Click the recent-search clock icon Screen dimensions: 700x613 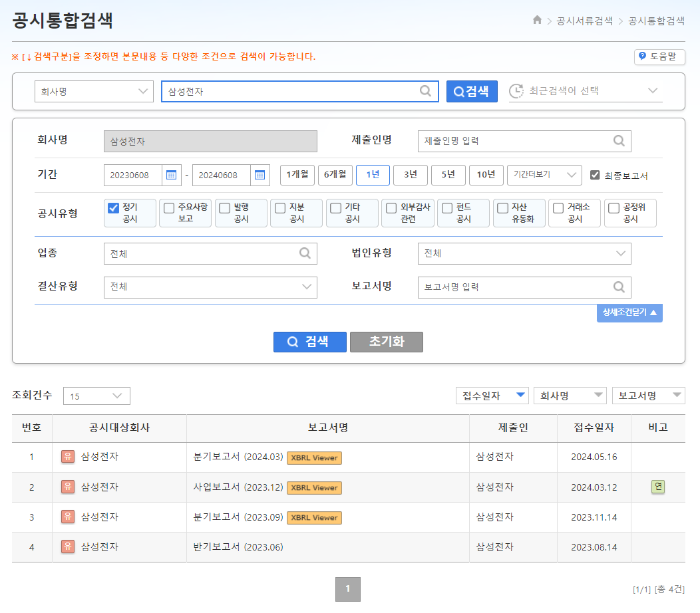(x=516, y=90)
